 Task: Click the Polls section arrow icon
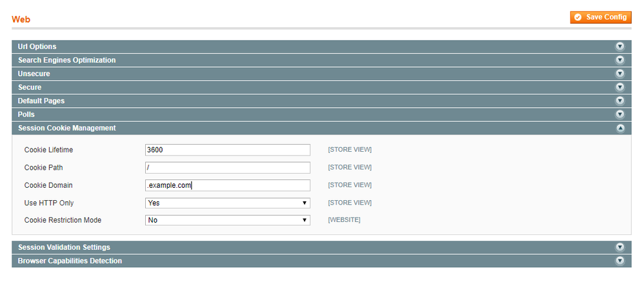pos(620,114)
